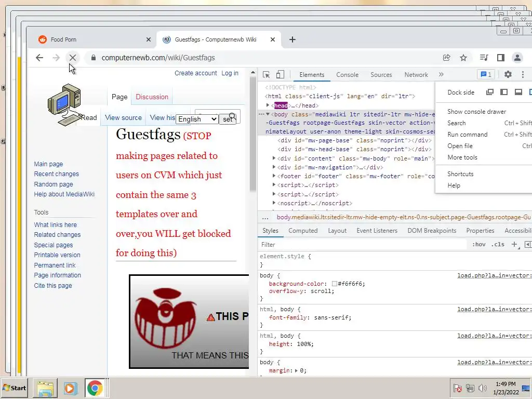Image resolution: width=532 pixels, height=399 pixels.
Task: Open the Chrome profile avatar
Action: pos(517,58)
